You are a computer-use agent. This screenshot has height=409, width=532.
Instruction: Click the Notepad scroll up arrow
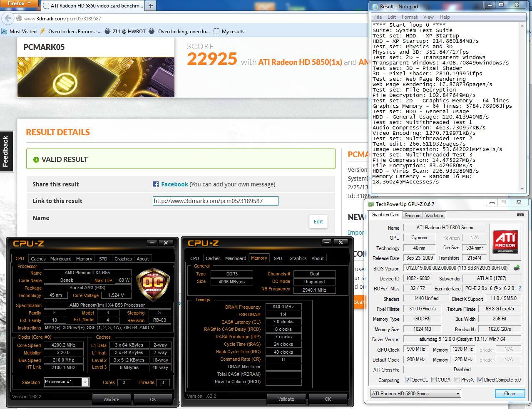click(x=522, y=25)
